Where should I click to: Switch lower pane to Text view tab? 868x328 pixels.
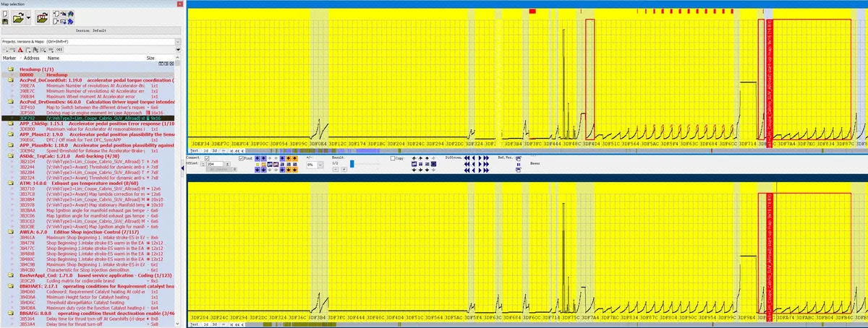pyautogui.click(x=195, y=324)
